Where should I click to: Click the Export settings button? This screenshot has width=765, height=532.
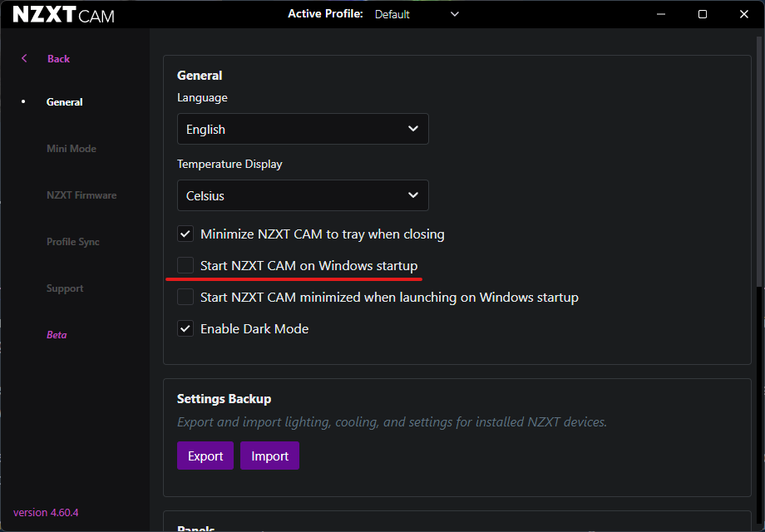pos(205,456)
